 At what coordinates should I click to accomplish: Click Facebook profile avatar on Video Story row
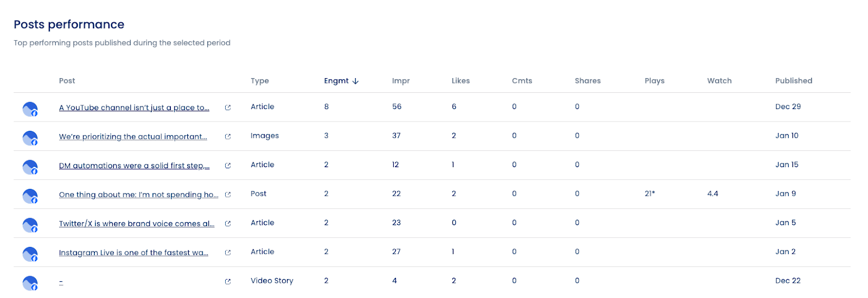tap(30, 283)
